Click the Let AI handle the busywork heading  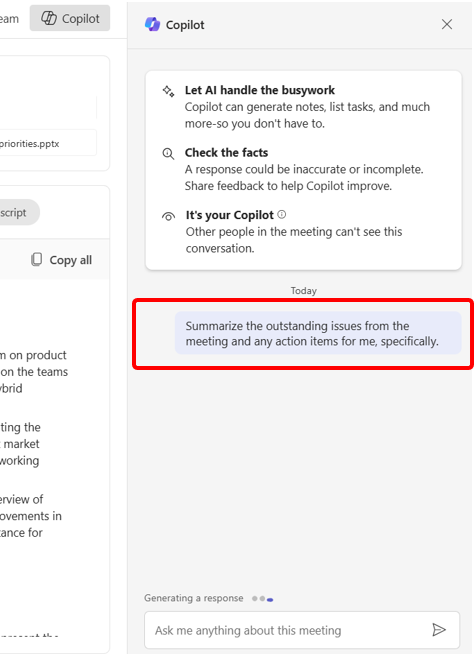pyautogui.click(x=260, y=90)
